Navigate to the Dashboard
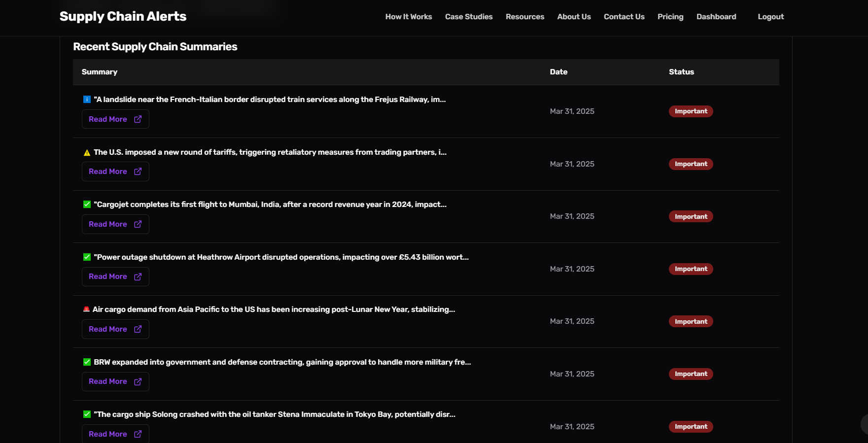Screen dimensions: 868x443 click(x=716, y=17)
